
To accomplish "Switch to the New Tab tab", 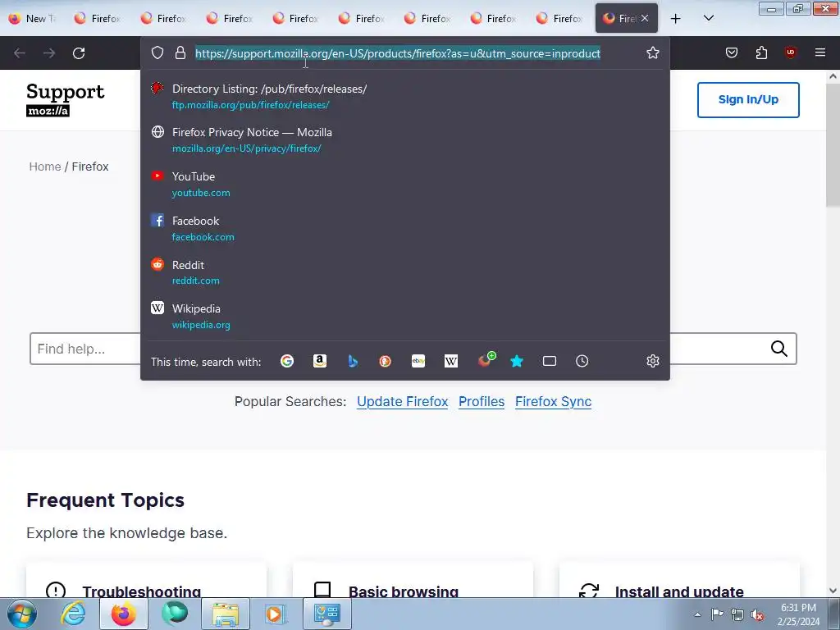I will click(x=33, y=18).
